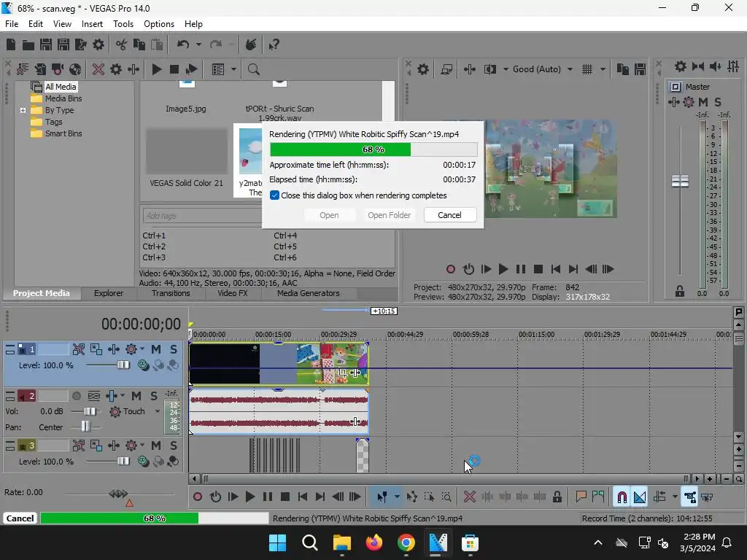Click the Lock event padlock icon
The width and height of the screenshot is (747, 560).
(x=557, y=497)
